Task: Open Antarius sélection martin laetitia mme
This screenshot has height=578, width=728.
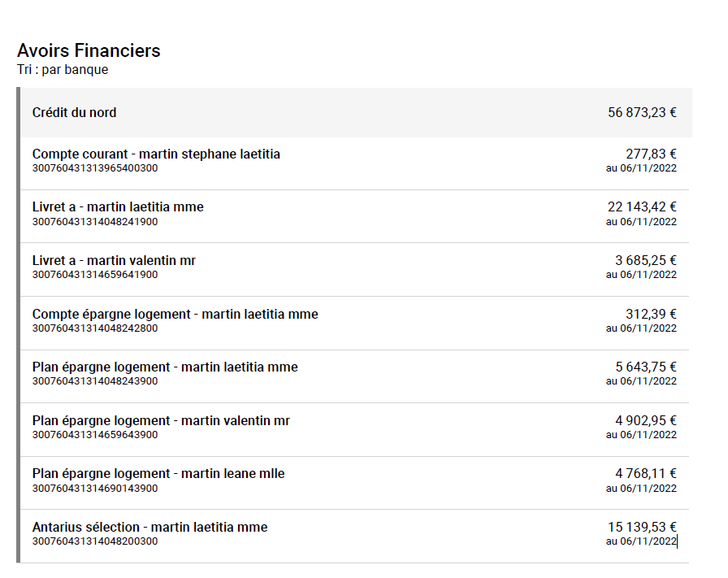Action: click(x=149, y=527)
